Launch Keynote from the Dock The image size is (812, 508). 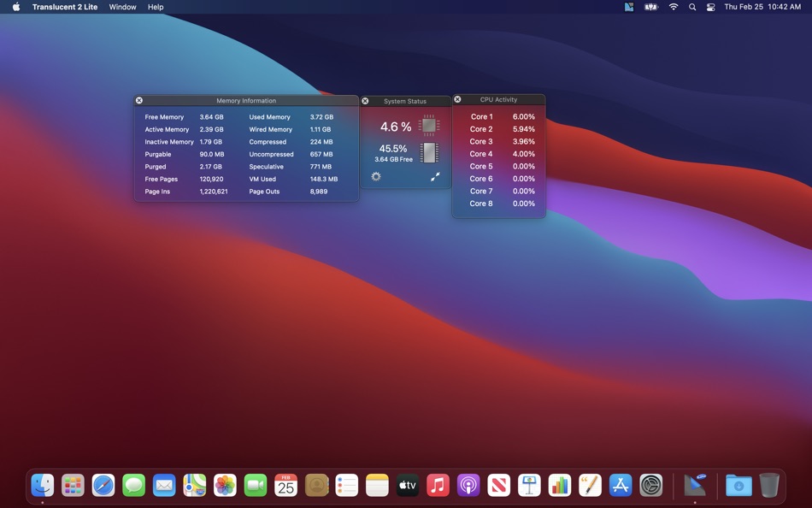point(529,486)
